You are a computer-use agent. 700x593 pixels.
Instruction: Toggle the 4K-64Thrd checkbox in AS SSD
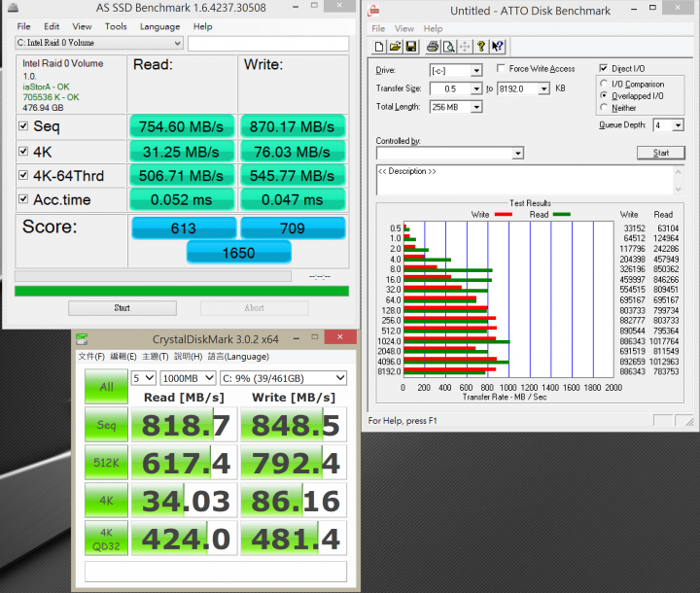point(23,175)
